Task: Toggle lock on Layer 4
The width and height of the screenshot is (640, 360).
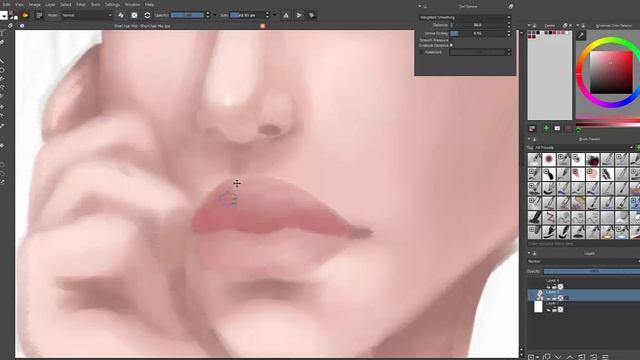Action: (x=554, y=287)
